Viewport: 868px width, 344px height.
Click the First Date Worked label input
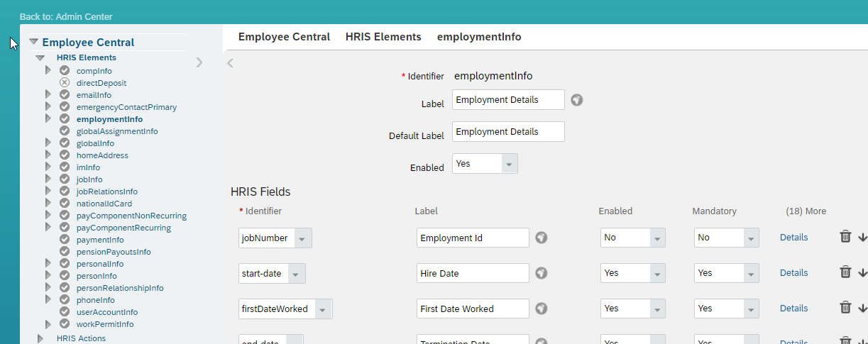pyautogui.click(x=473, y=309)
